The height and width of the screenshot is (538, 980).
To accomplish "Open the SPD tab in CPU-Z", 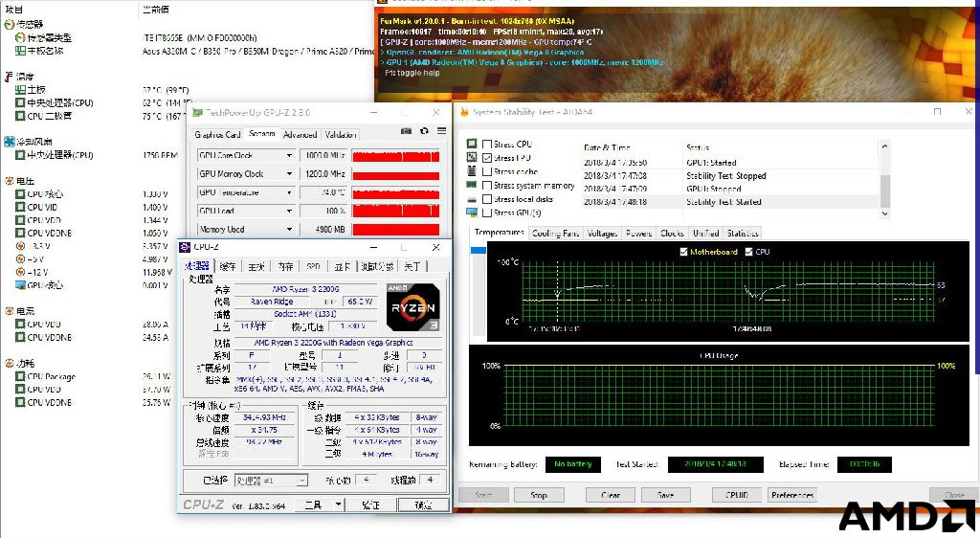I will 313,266.
